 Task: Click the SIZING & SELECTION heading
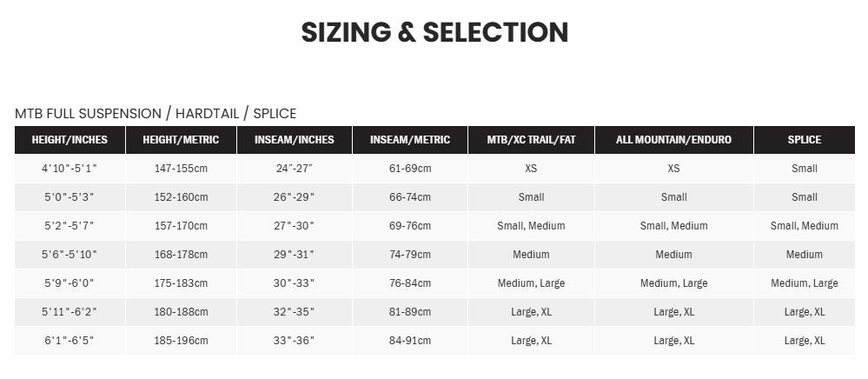click(434, 32)
